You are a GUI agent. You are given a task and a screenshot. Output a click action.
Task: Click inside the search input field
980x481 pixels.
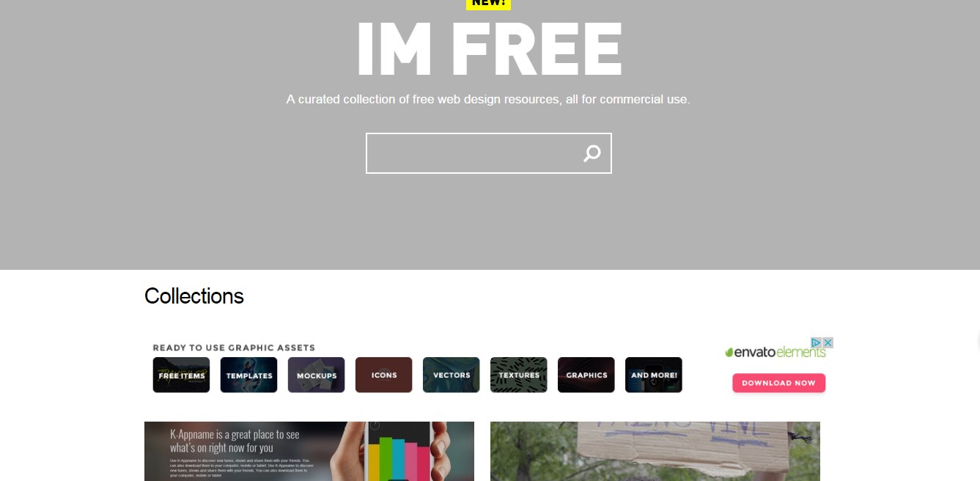[473, 153]
